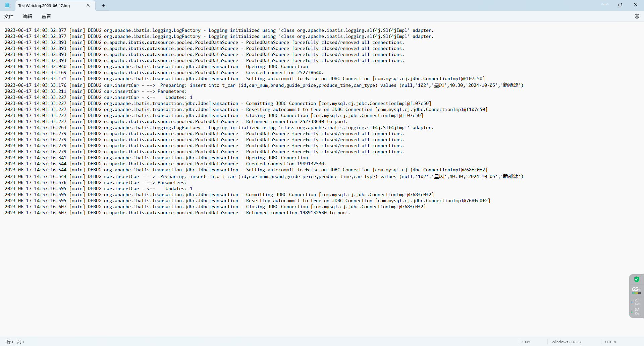The image size is (644, 346).
Task: Click 'Setting autocommit to false' at 14:57:16.544
Action: [x=282, y=170]
